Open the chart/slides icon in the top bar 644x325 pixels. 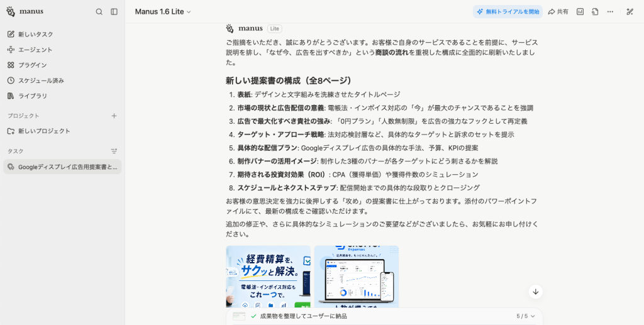coord(580,12)
